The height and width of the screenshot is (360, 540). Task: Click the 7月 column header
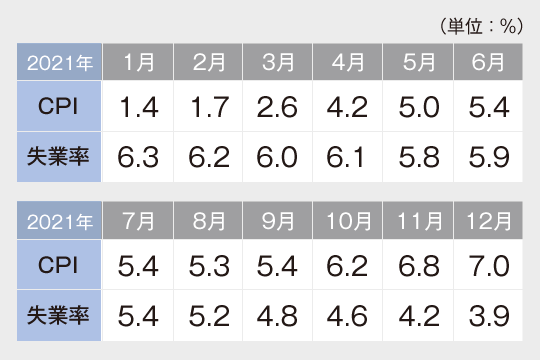[x=138, y=220]
